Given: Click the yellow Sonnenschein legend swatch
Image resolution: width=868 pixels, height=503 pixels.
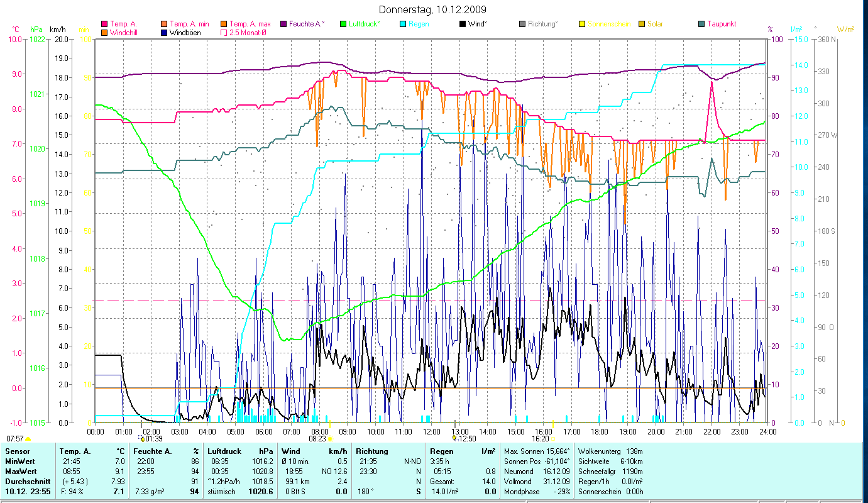Looking at the screenshot, I should (582, 24).
